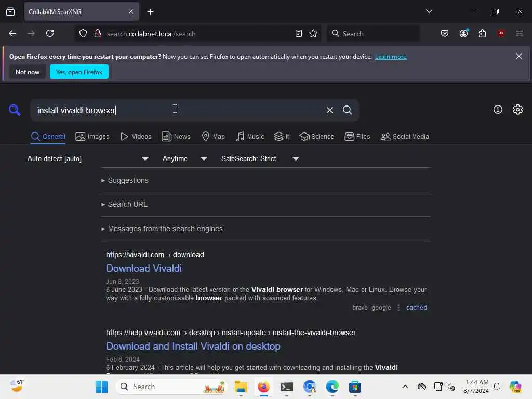The height and width of the screenshot is (399, 532).
Task: Open the SearXNG about info icon
Action: (x=498, y=110)
